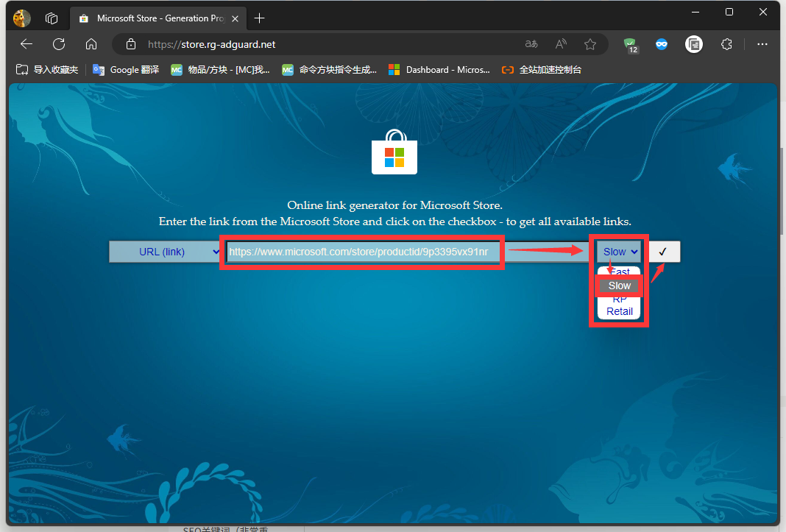The height and width of the screenshot is (532, 786).
Task: Open the Collections toolbar icon
Action: point(694,44)
